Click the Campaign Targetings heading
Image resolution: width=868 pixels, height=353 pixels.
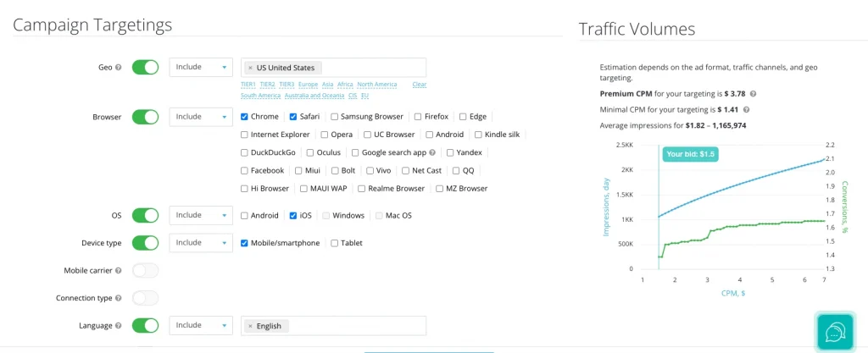point(92,25)
